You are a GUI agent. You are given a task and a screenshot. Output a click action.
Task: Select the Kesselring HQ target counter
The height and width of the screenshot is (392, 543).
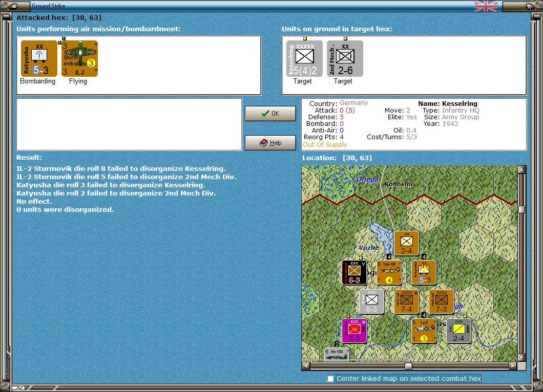pyautogui.click(x=304, y=58)
